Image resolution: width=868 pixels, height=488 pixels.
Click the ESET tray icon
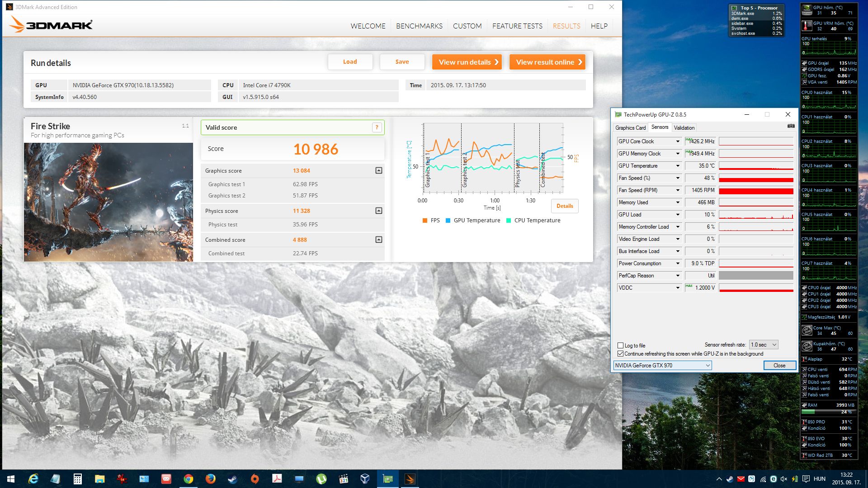click(773, 479)
